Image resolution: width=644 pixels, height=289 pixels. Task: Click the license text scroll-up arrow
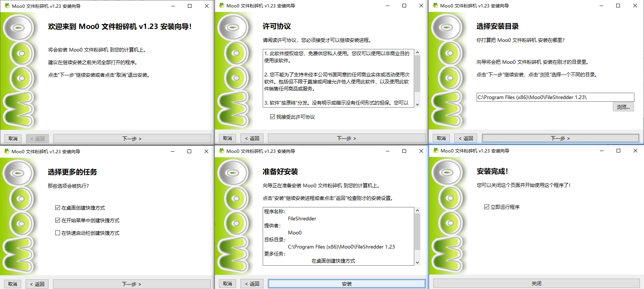(417, 53)
